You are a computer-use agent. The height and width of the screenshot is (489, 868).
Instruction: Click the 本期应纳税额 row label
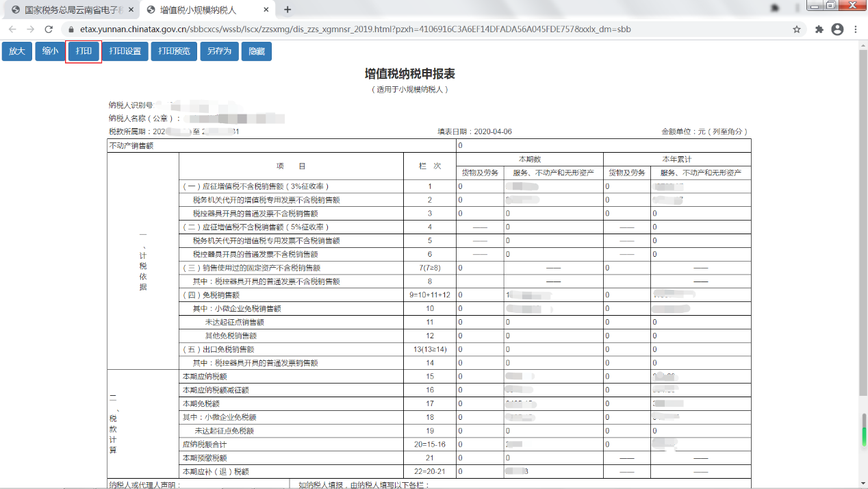click(x=205, y=377)
